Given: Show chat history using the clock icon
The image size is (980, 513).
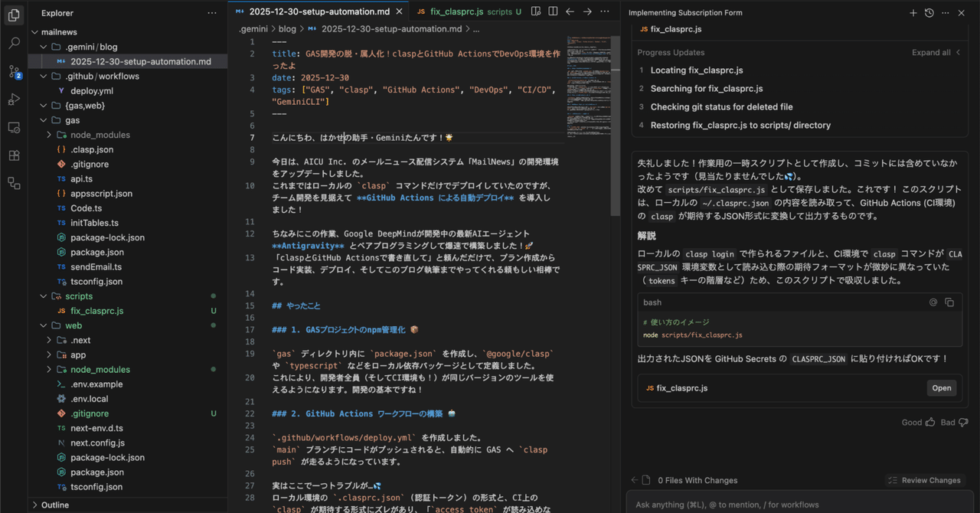Looking at the screenshot, I should click(929, 13).
